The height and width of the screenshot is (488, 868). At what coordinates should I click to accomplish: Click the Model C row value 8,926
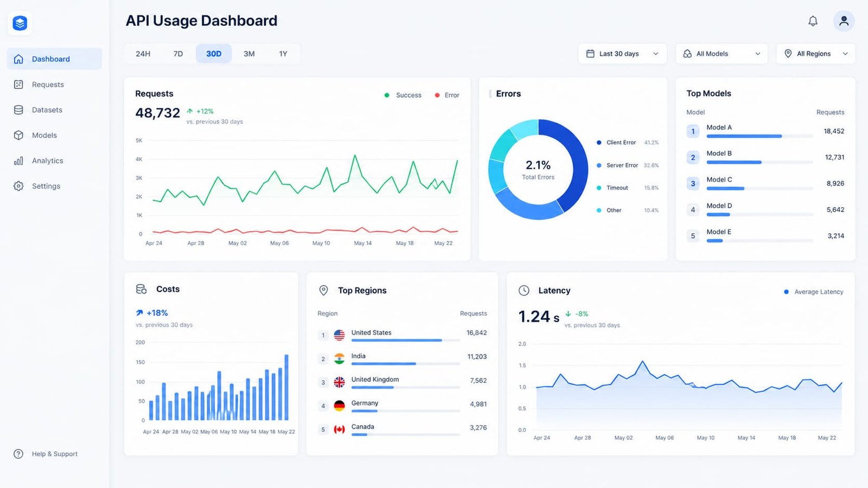click(835, 183)
